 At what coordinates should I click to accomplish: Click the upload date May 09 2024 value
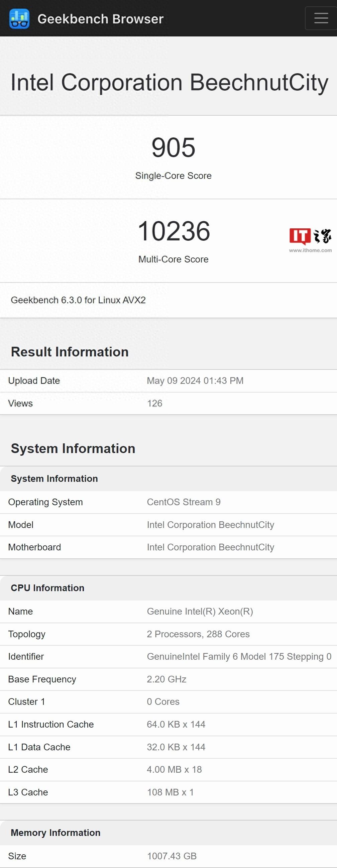tap(195, 381)
